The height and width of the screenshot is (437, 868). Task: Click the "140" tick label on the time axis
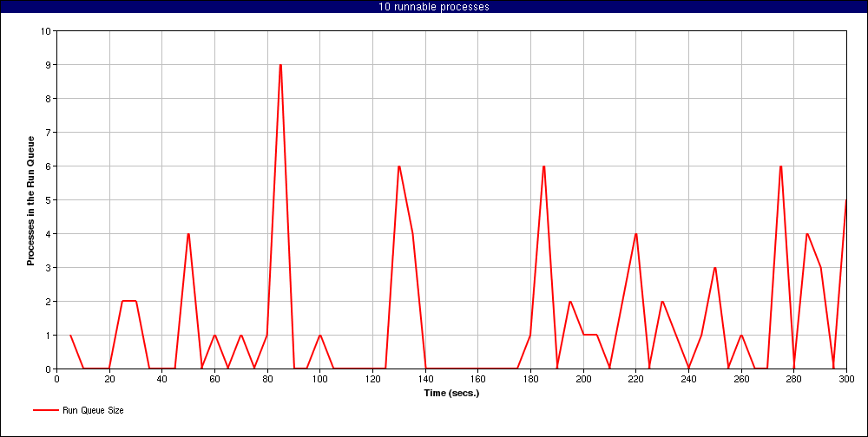425,379
